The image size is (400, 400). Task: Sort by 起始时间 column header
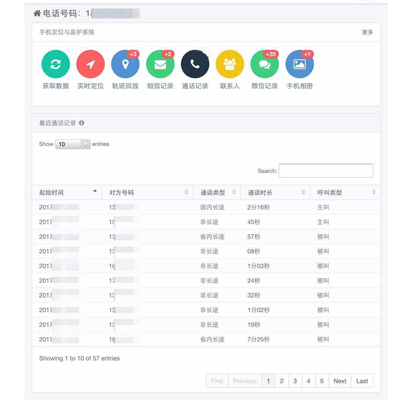(67, 192)
